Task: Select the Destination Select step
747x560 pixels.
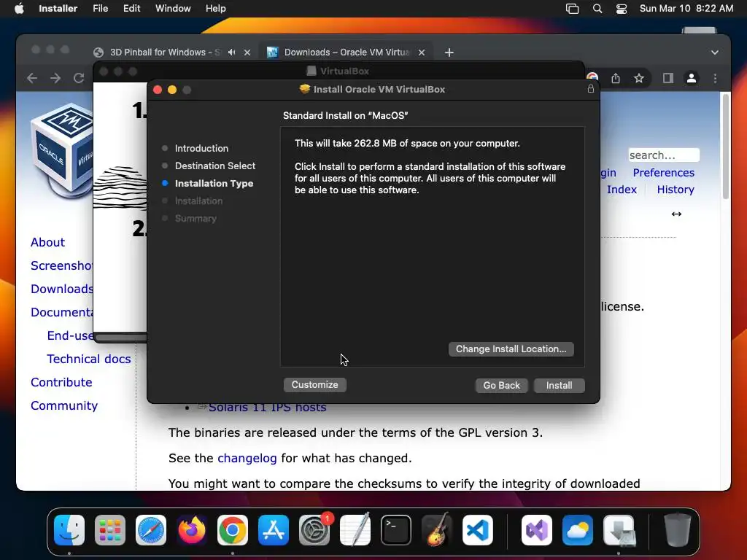Action: [x=215, y=166]
